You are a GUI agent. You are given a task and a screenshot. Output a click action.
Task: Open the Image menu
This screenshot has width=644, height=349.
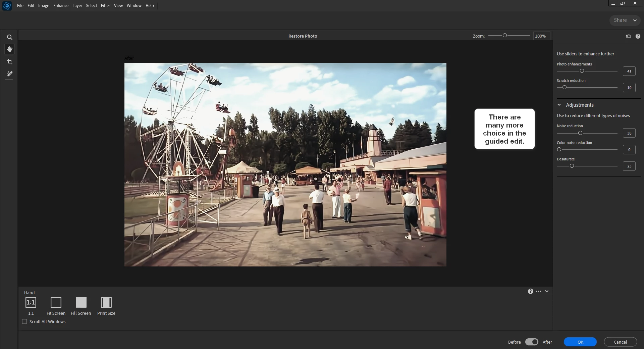44,6
